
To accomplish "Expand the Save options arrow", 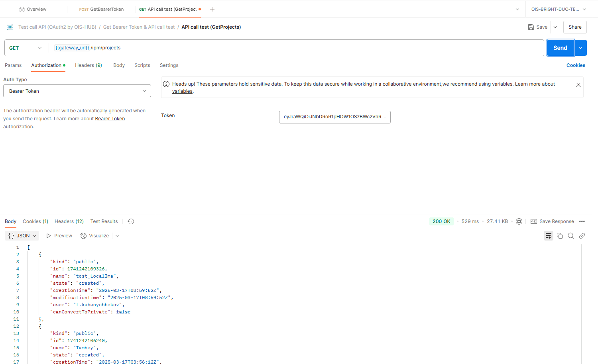I will [555, 27].
